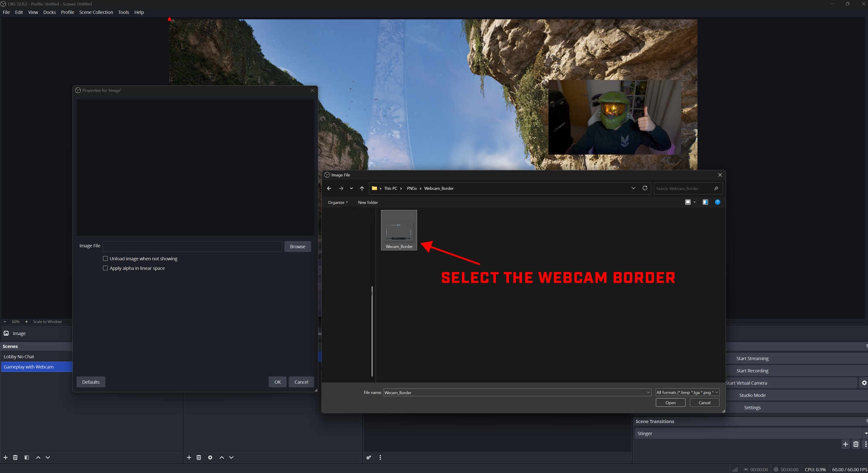Go up one folder level
Viewport: 868px width, 473px height.
[362, 188]
